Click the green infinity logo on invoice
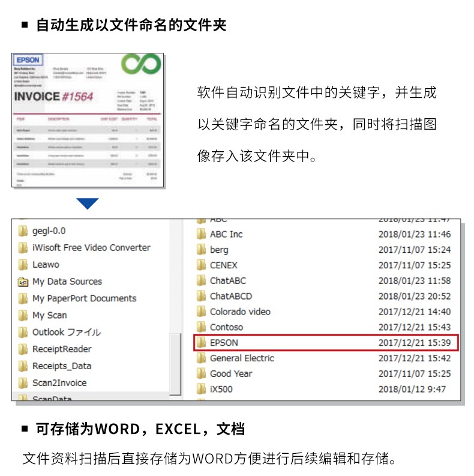The image size is (474, 476). click(141, 64)
